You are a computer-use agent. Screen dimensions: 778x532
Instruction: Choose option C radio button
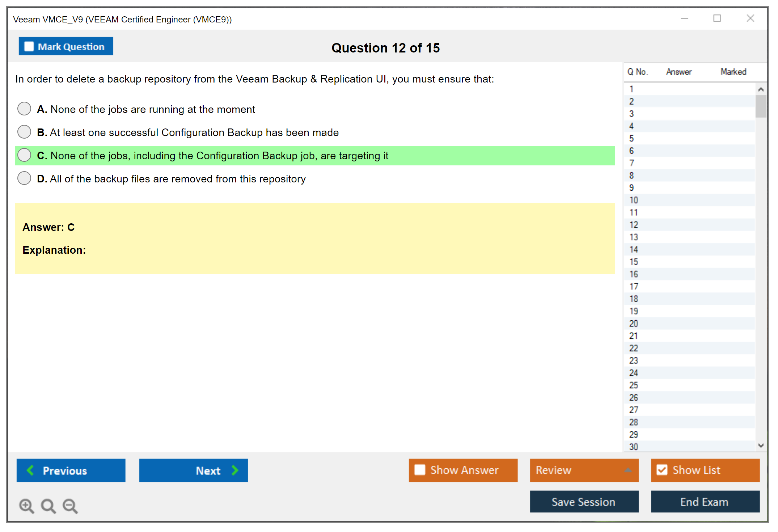point(24,155)
